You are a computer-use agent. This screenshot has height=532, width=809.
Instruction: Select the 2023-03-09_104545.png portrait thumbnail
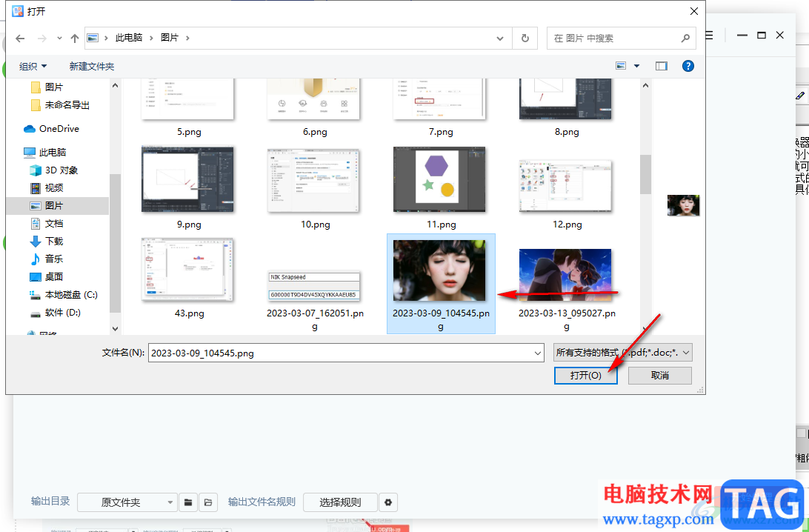439,270
